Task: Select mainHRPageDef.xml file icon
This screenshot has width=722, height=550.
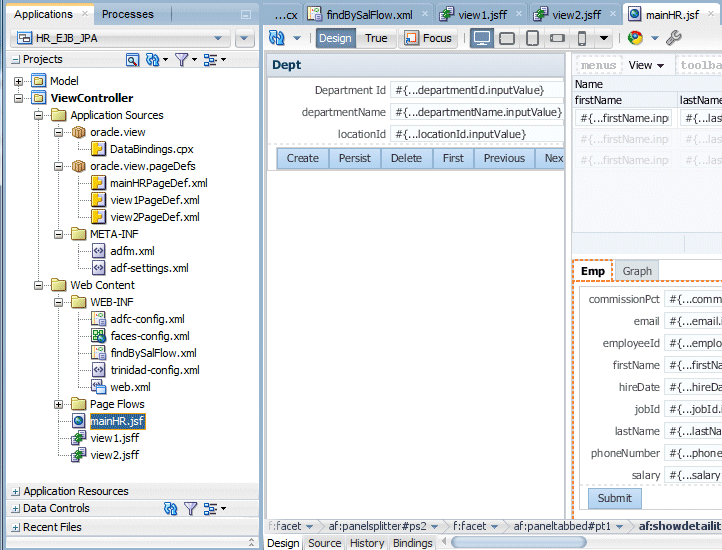Action: coord(98,183)
